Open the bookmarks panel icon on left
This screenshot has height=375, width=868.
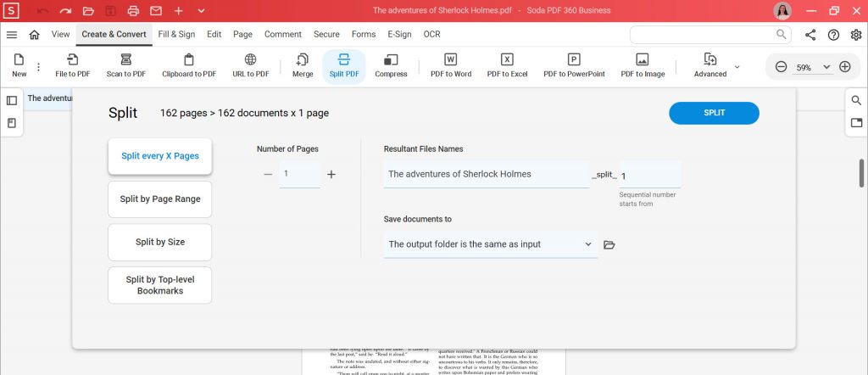[12, 123]
